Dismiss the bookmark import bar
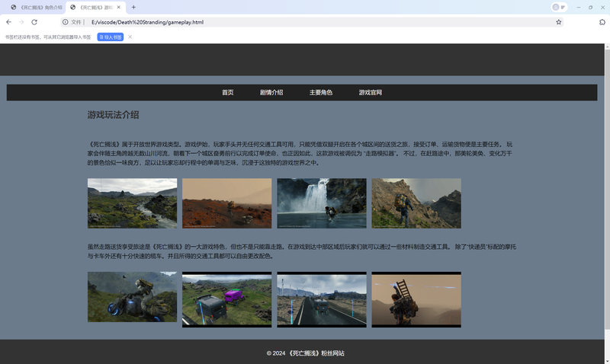The width and height of the screenshot is (610, 364). point(130,37)
